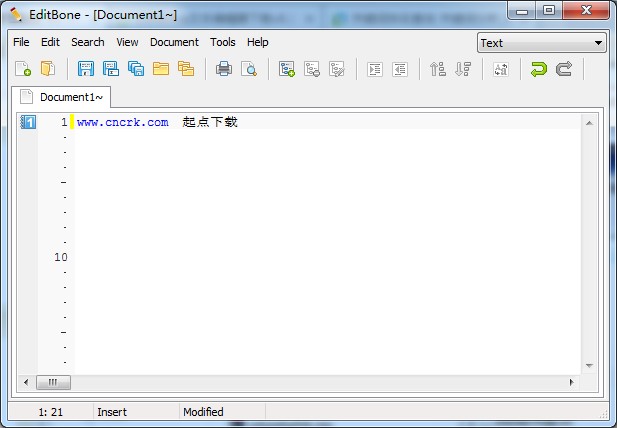Image resolution: width=617 pixels, height=428 pixels.
Task: Sort lines ascending with the toolbar icon
Action: [438, 69]
